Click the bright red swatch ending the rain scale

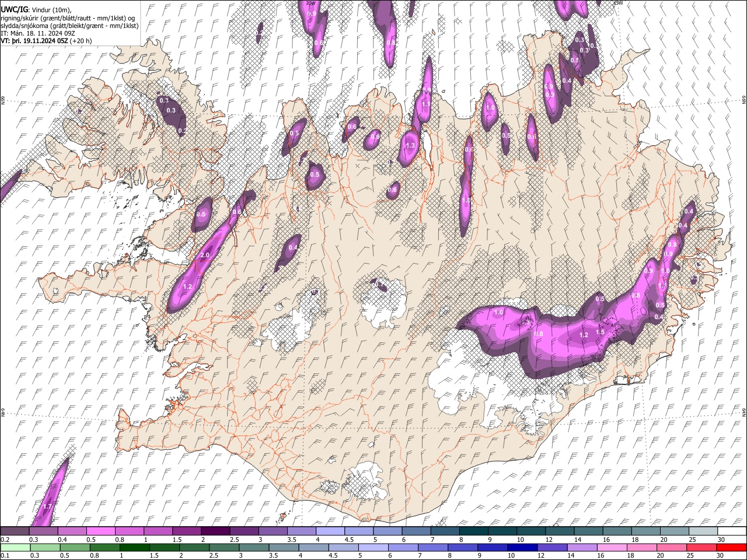point(731,547)
